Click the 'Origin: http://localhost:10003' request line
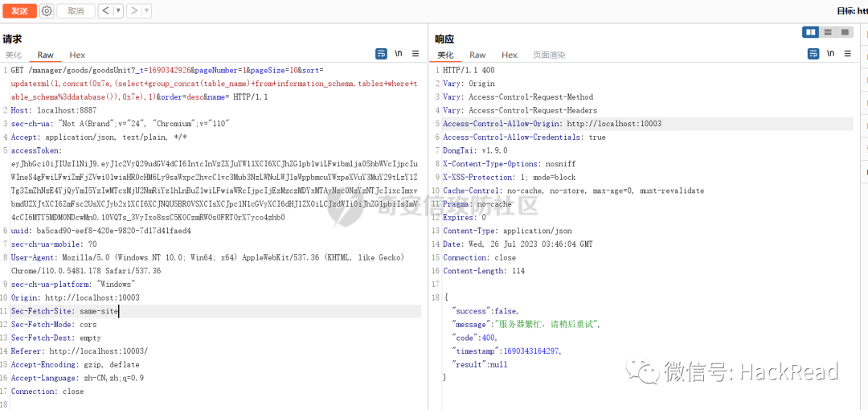Viewport: 868px width, 410px height. [76, 297]
